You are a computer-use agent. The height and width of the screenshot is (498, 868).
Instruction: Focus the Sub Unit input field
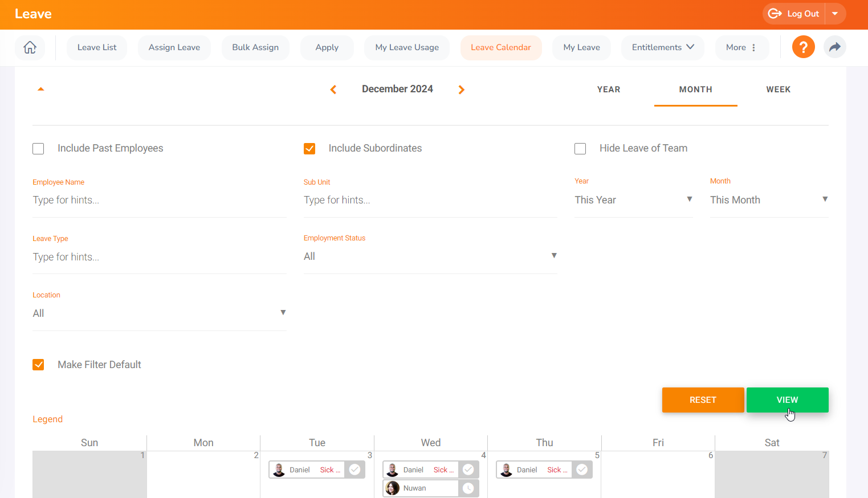click(430, 200)
